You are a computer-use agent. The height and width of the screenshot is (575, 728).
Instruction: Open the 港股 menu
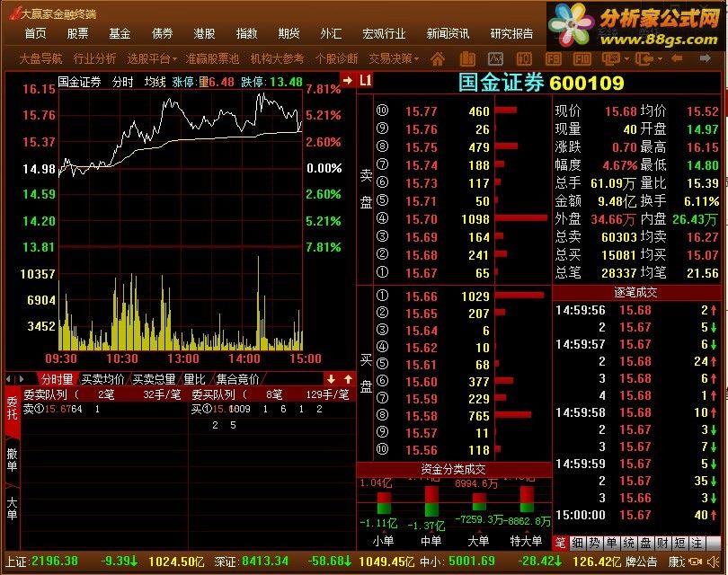(x=204, y=33)
